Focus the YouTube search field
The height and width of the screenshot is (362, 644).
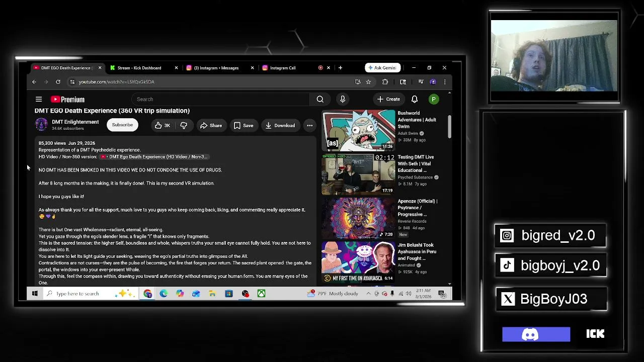221,100
